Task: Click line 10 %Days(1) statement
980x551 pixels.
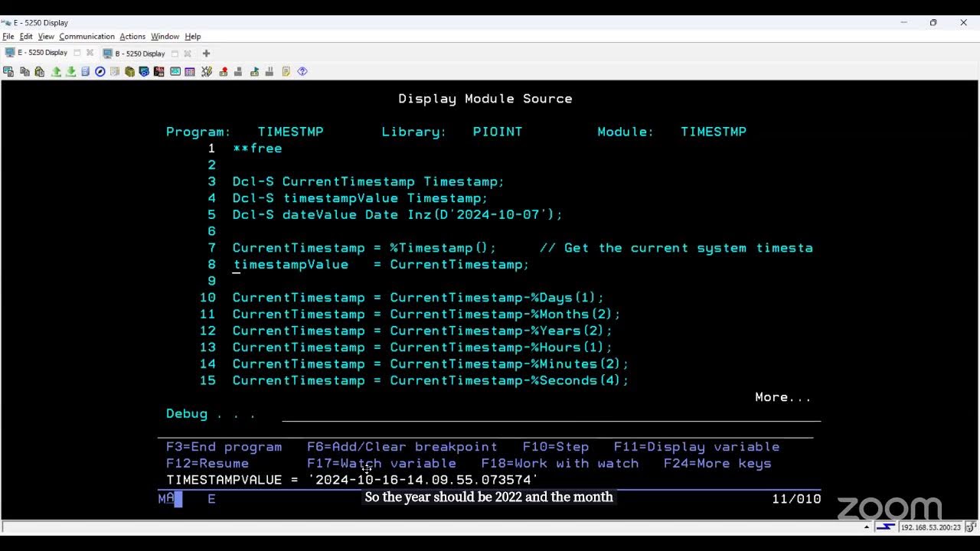Action: [x=418, y=298]
